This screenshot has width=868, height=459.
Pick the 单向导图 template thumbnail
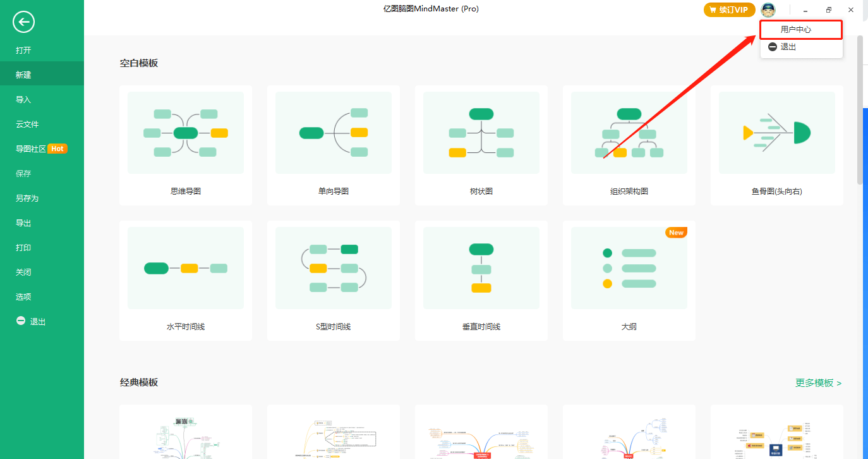click(x=334, y=133)
